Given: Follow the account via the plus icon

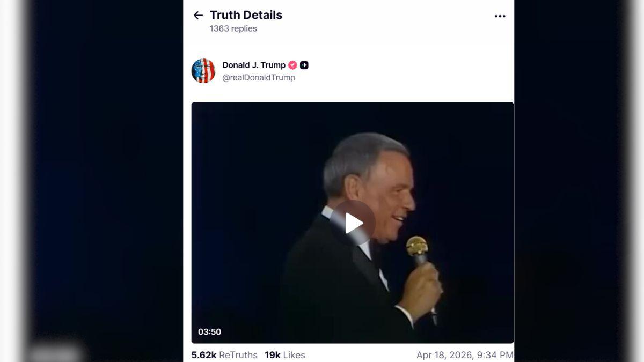Looking at the screenshot, I should click(x=304, y=65).
